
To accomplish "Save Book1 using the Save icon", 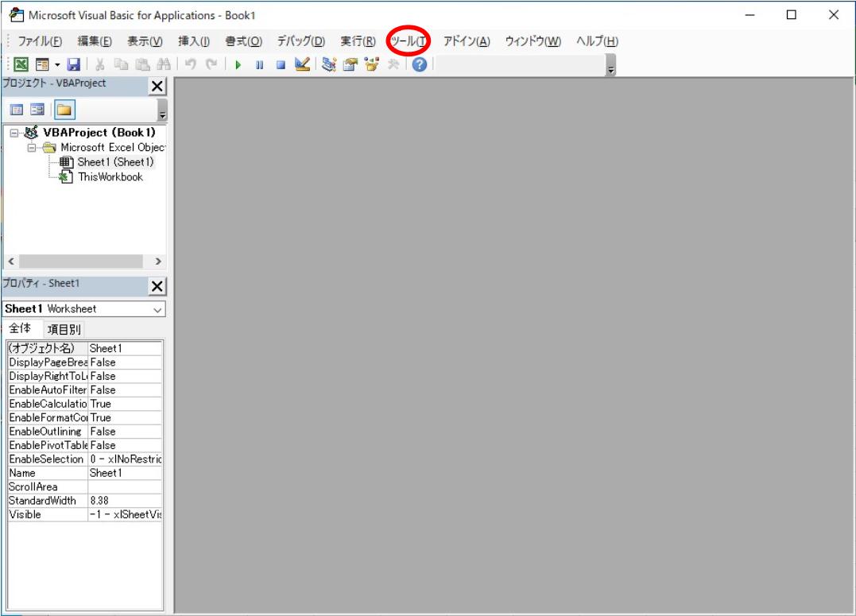I will coord(73,66).
